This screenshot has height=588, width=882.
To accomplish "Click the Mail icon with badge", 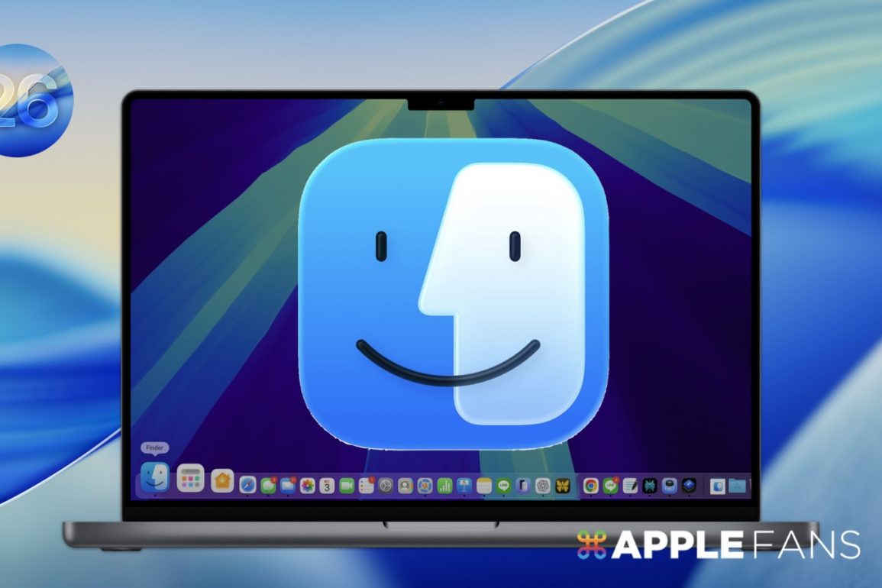I will pyautogui.click(x=288, y=485).
